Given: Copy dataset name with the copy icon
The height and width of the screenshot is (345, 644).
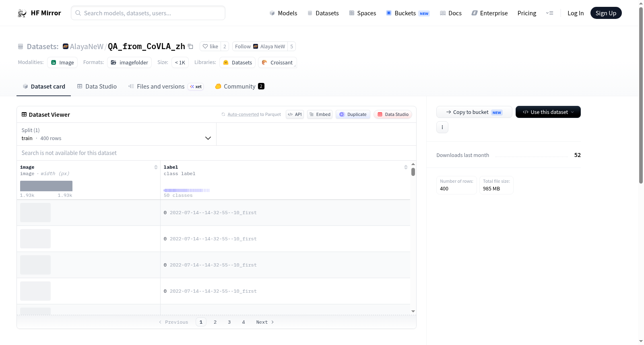Looking at the screenshot, I should pos(191,47).
